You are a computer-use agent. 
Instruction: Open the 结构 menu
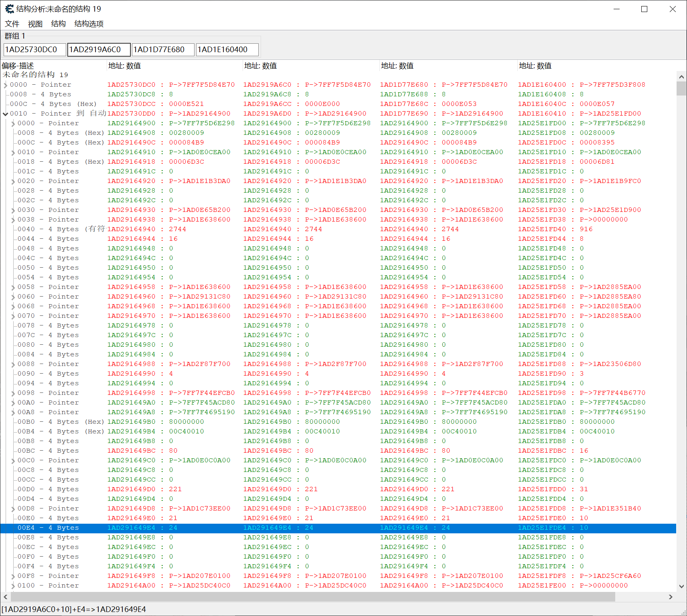(59, 24)
